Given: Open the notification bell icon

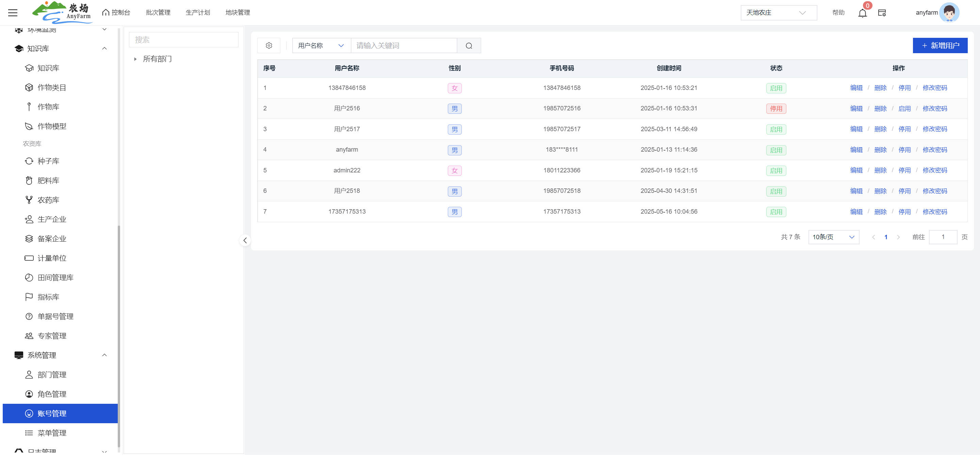Looking at the screenshot, I should coord(862,13).
